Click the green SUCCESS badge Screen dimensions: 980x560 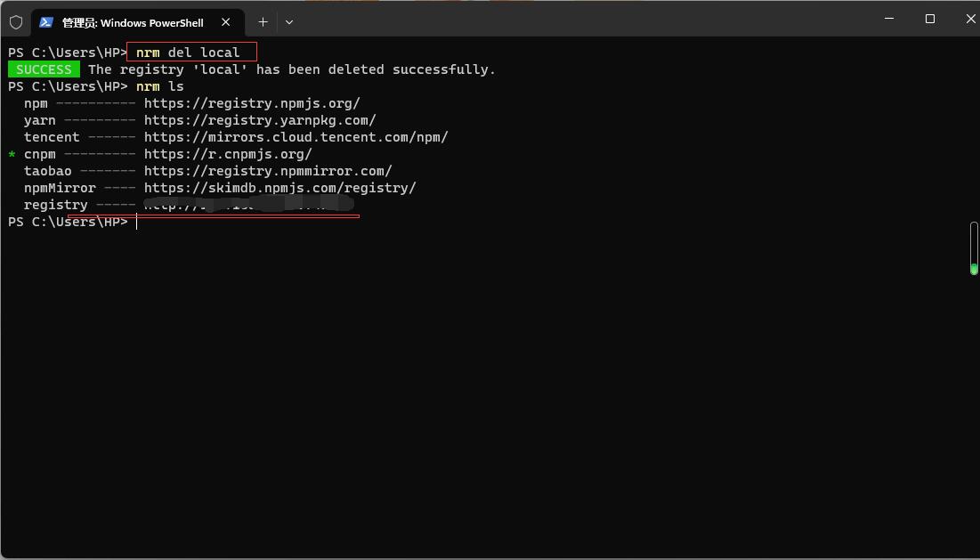click(44, 69)
